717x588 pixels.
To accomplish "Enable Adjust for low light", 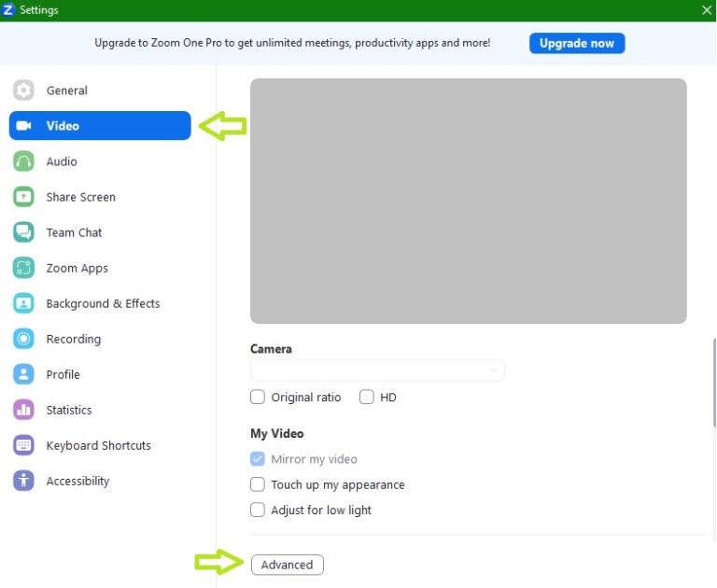I will 258,510.
